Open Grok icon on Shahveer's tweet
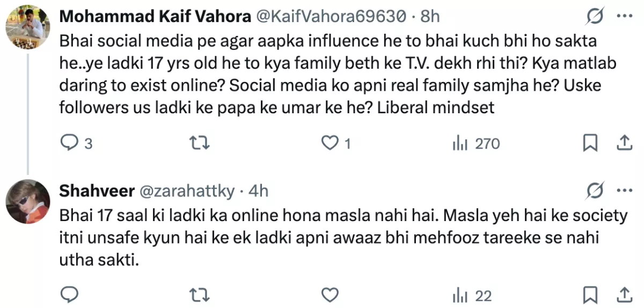Screen dimensions: 644x308 tap(595, 190)
